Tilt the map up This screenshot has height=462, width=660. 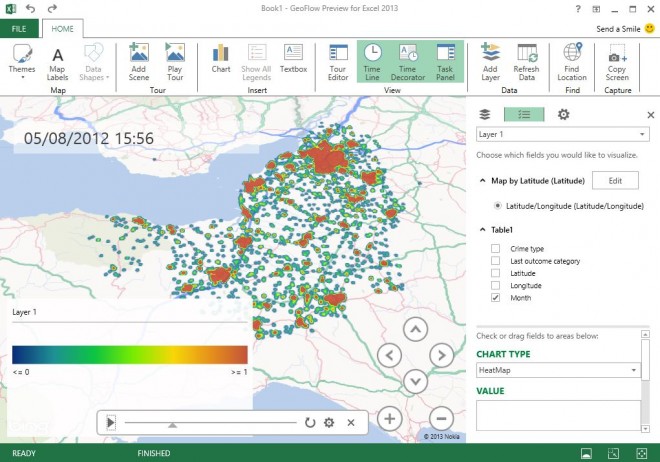(x=415, y=329)
